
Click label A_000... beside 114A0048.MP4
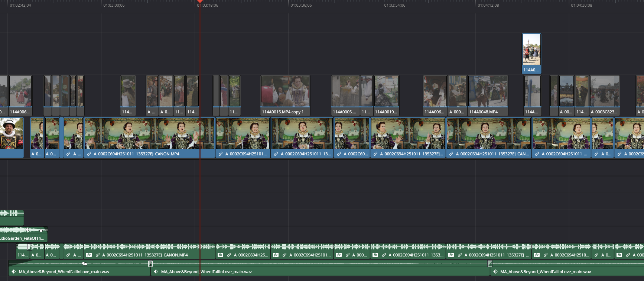[456, 112]
